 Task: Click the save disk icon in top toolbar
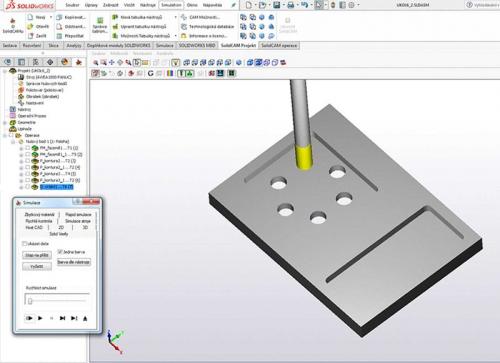click(276, 5)
